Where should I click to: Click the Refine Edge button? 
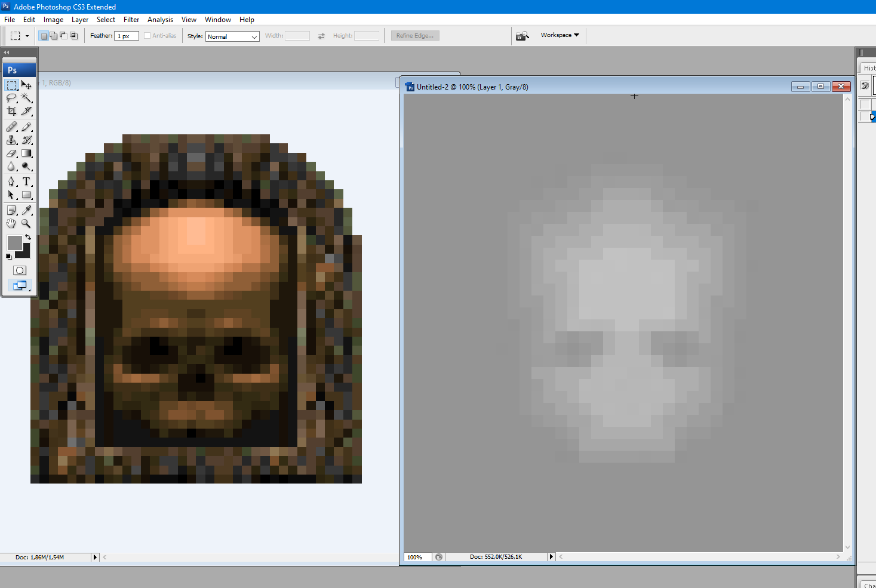tap(415, 36)
